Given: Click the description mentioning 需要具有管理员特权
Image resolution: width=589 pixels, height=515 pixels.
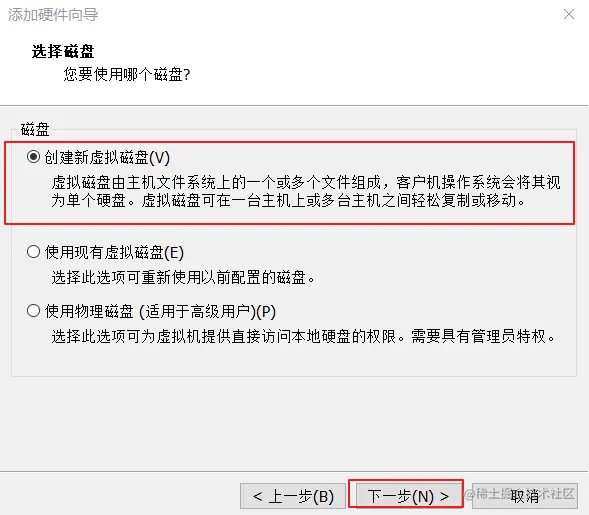Looking at the screenshot, I should (x=304, y=336).
